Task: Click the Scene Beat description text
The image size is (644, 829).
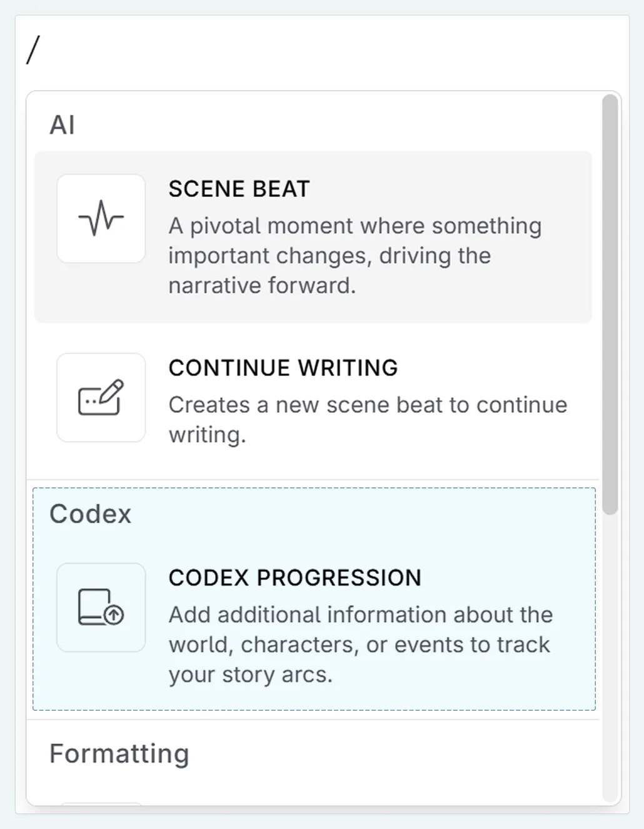Action: [355, 255]
